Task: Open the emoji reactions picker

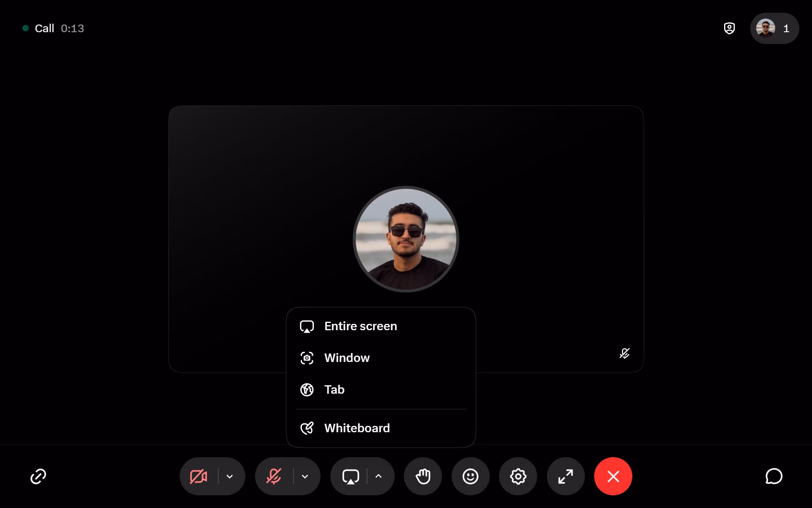Action: tap(470, 476)
